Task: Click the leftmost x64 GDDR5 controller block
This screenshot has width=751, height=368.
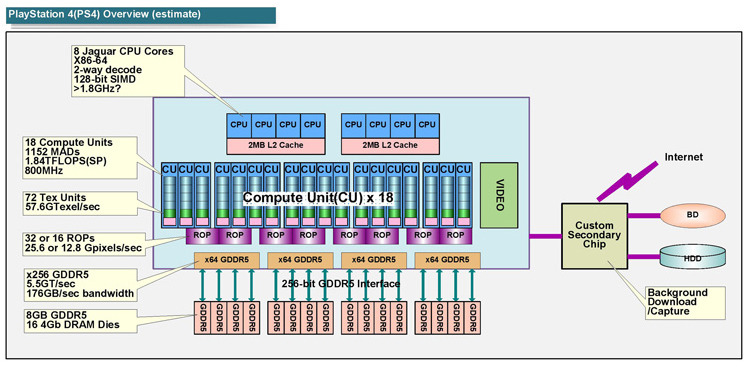Action: (227, 260)
